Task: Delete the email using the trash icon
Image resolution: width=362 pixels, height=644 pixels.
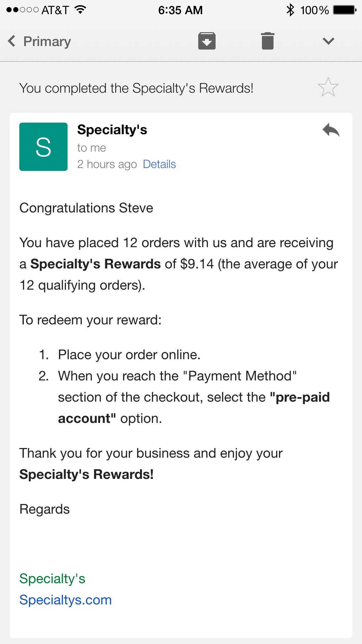Action: pos(267,41)
